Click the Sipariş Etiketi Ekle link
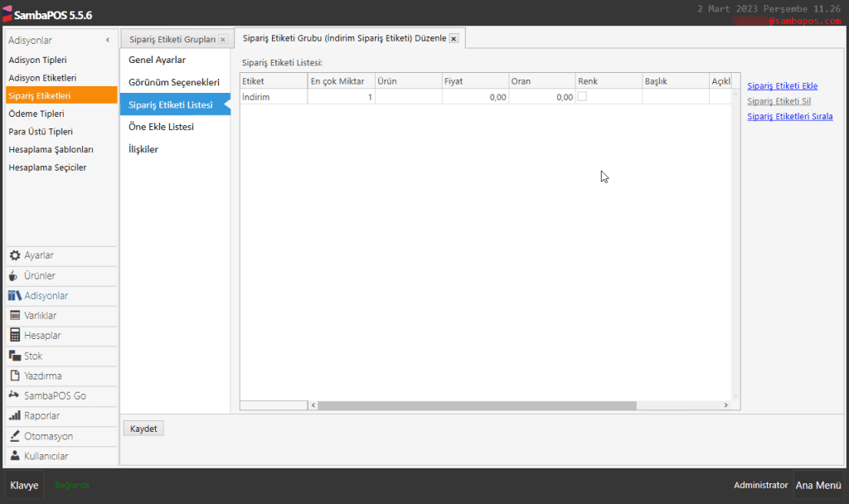 coord(782,86)
